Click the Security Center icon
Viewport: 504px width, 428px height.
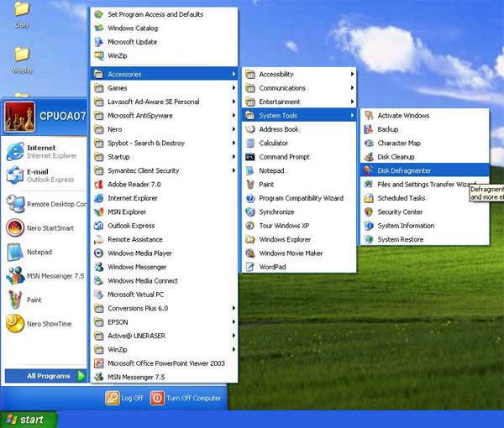click(x=368, y=211)
